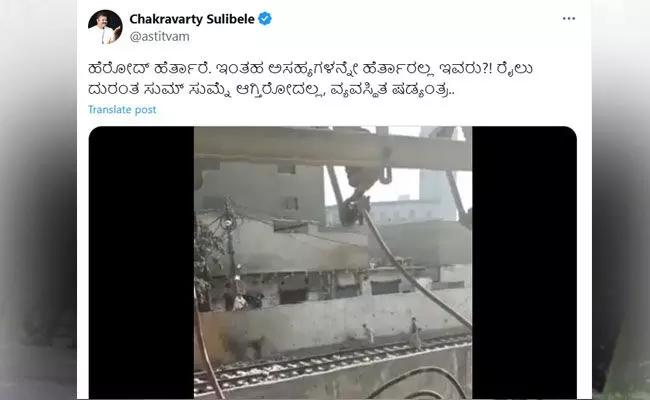This screenshot has height=400, width=650.
Task: Click the two people standing near the tracks
Action: (x=392, y=332)
